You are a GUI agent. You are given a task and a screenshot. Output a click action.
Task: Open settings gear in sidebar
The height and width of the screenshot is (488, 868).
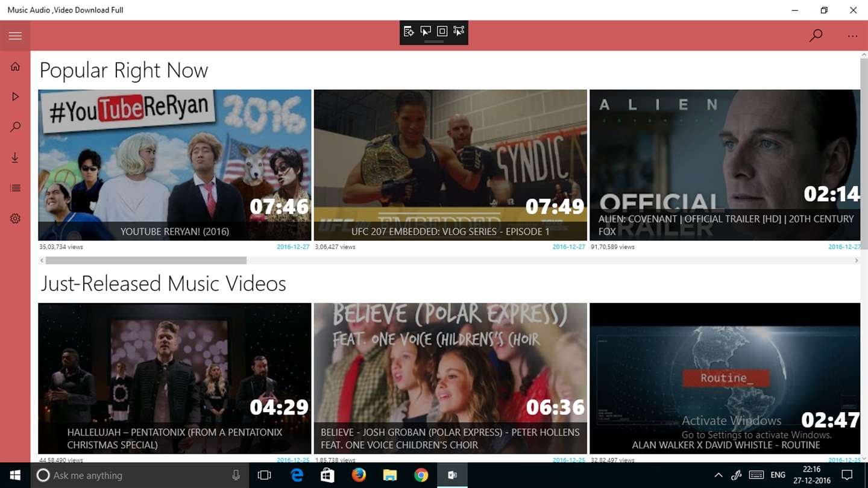[15, 219]
